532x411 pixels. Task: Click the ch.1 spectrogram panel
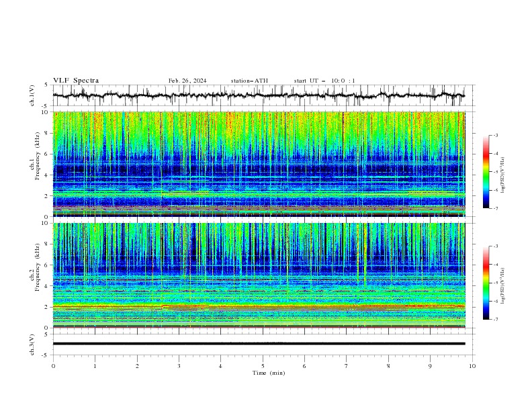coord(259,164)
